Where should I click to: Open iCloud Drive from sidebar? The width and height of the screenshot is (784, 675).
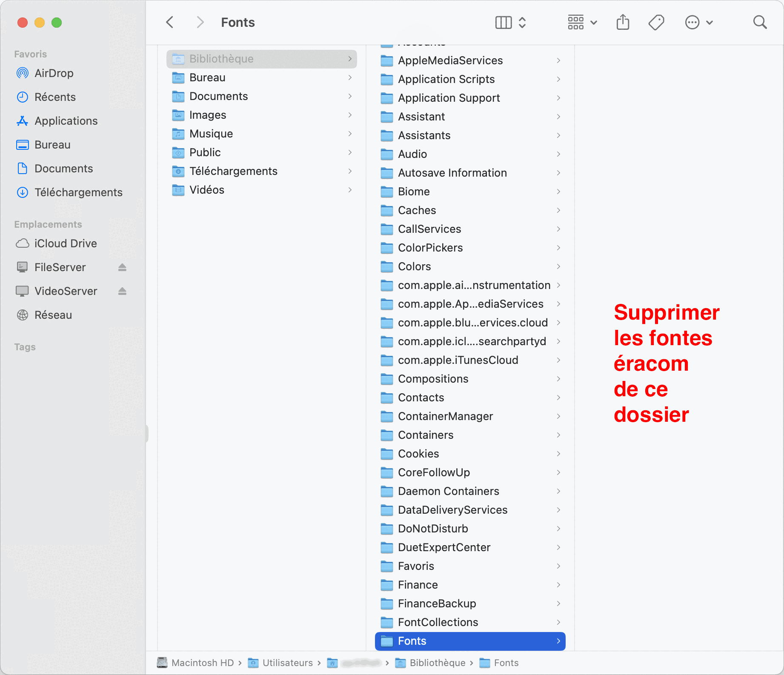coord(66,243)
